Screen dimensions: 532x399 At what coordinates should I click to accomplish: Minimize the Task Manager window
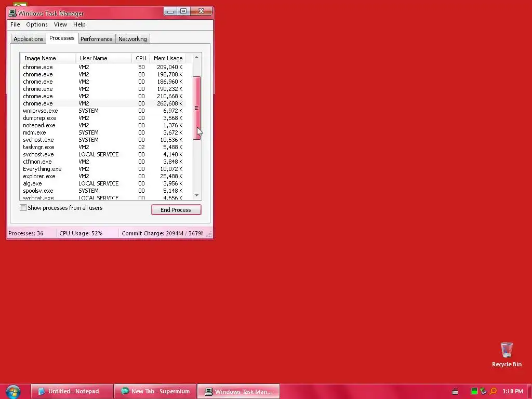click(170, 11)
